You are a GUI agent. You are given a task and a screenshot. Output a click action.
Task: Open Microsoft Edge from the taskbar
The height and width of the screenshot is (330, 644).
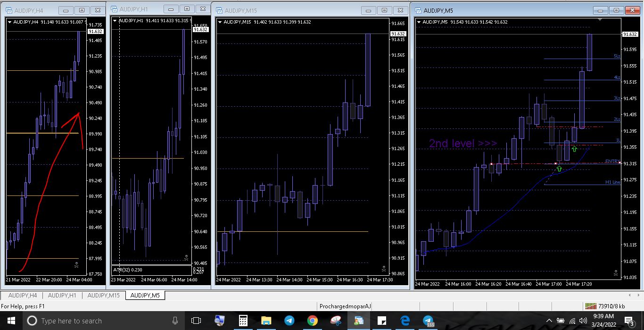pyautogui.click(x=405, y=321)
